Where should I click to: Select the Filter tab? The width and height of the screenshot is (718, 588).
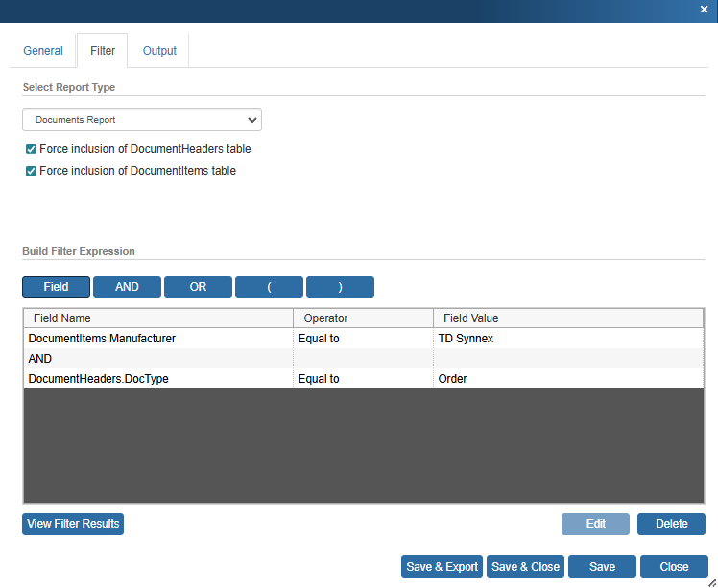[103, 51]
